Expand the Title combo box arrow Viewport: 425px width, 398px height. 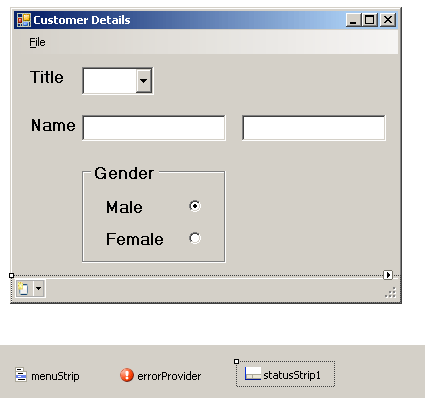[x=144, y=81]
